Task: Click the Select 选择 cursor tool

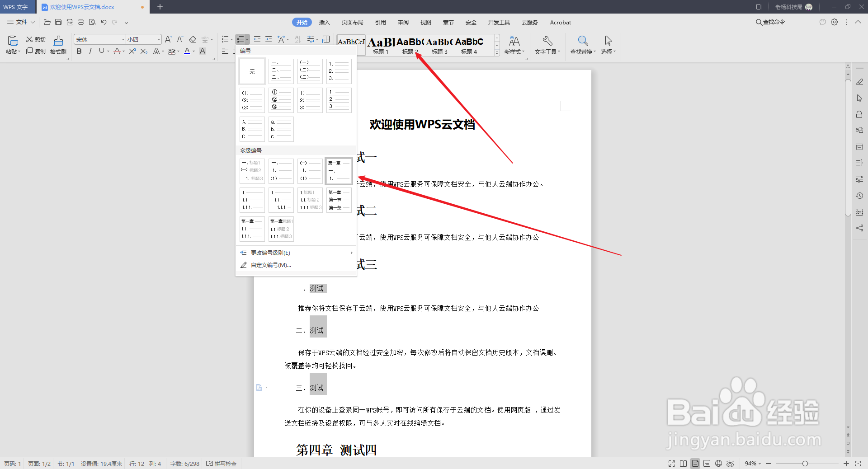Action: (609, 46)
